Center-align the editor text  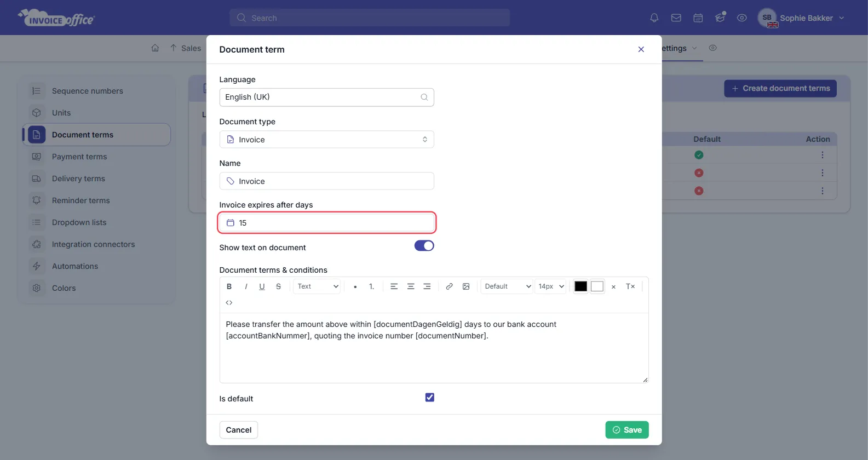pos(411,286)
